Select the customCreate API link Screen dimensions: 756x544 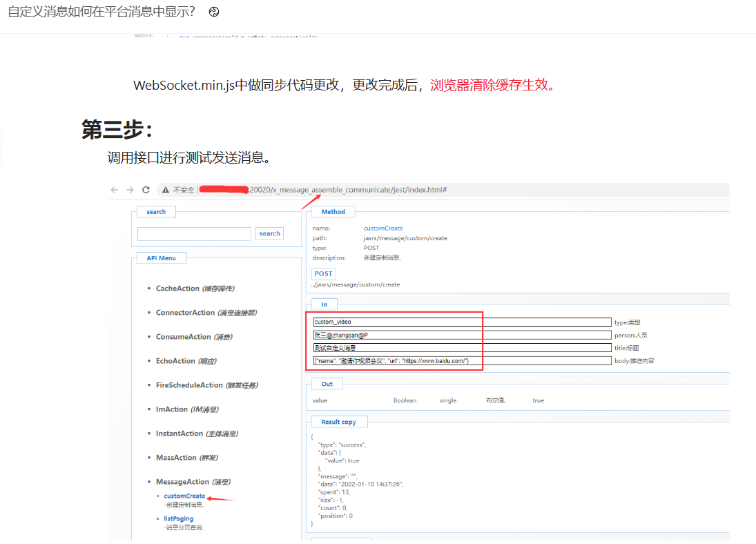point(184,496)
